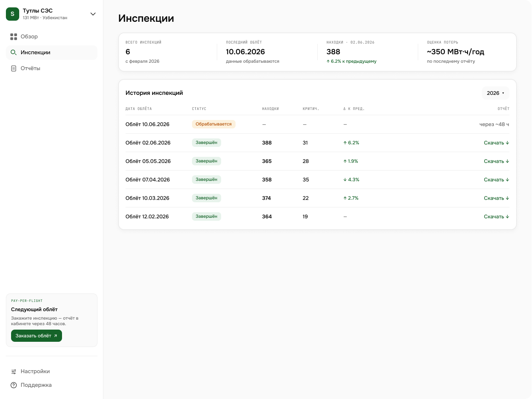Click the Поддержка question mark icon
The image size is (532, 399).
(x=14, y=385)
